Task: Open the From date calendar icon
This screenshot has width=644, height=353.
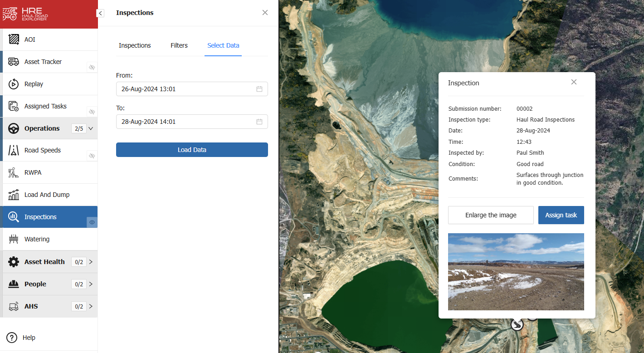Action: [259, 89]
